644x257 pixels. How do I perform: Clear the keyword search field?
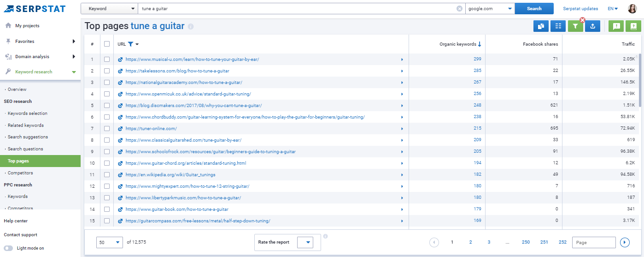coord(459,9)
